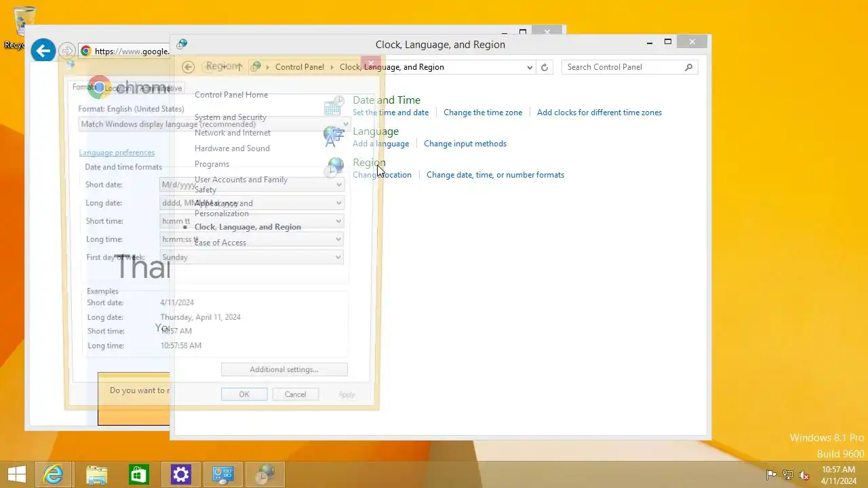
Task: Open Appearance and Personalization category
Action: (x=224, y=208)
